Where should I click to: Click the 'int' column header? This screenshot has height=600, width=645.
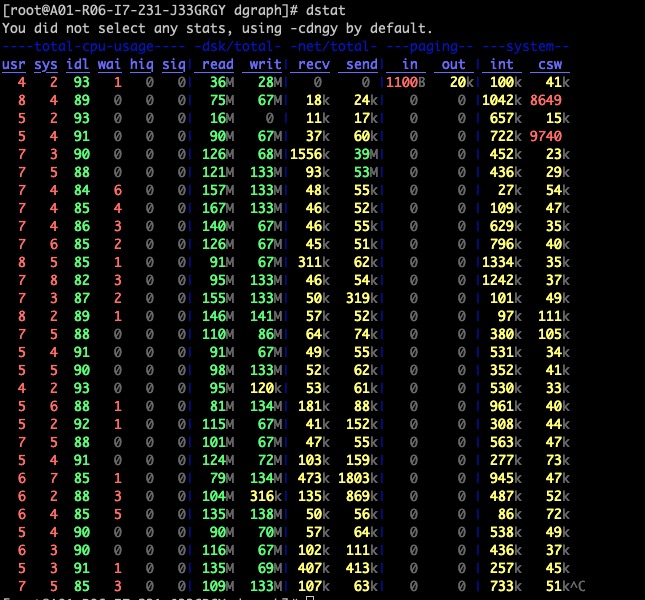502,64
